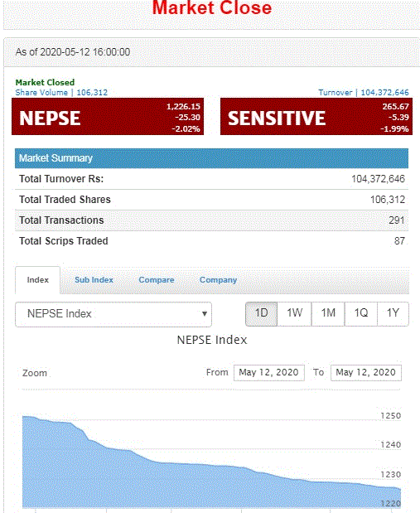Click the red SENSITIVE index banner
The image size is (420, 513).
[x=316, y=117]
